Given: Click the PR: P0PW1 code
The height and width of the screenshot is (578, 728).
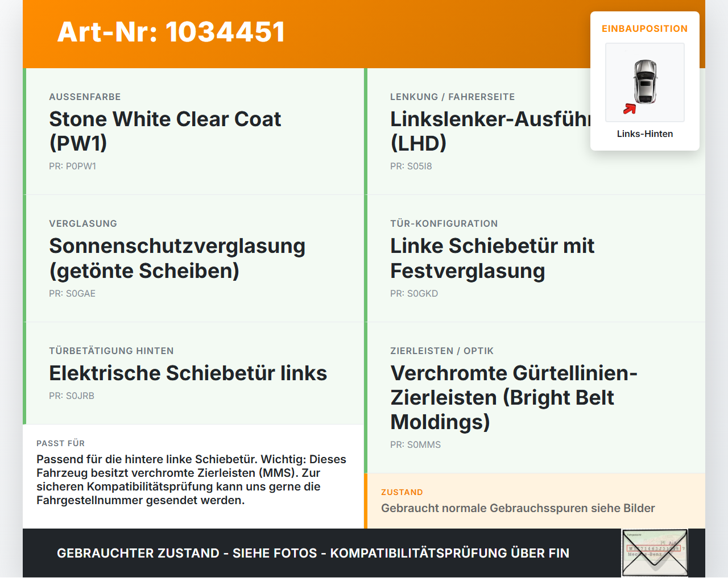Looking at the screenshot, I should 72,166.
